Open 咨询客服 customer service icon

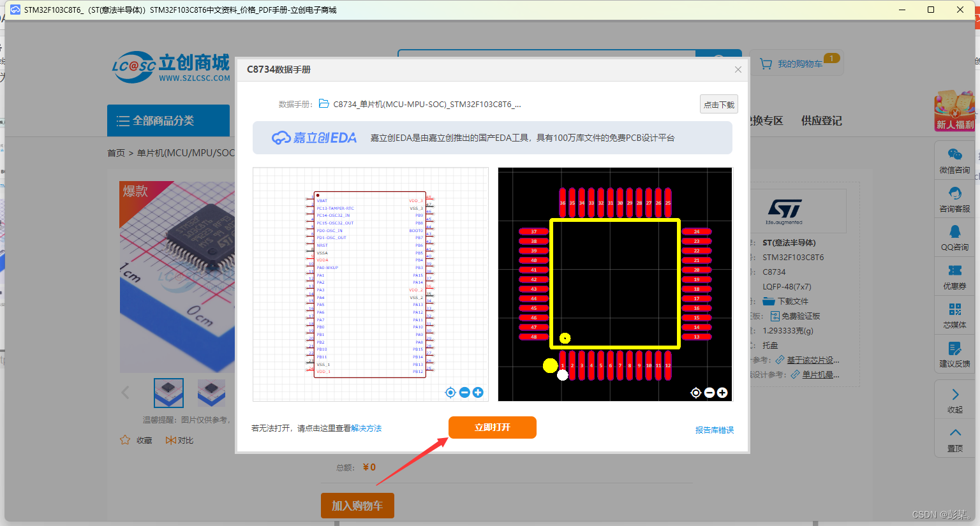click(x=954, y=200)
